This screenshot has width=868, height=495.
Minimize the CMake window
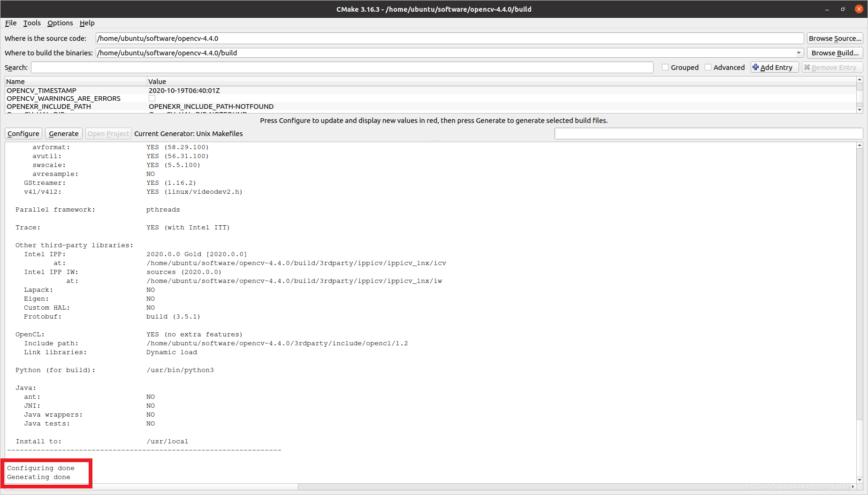[827, 9]
